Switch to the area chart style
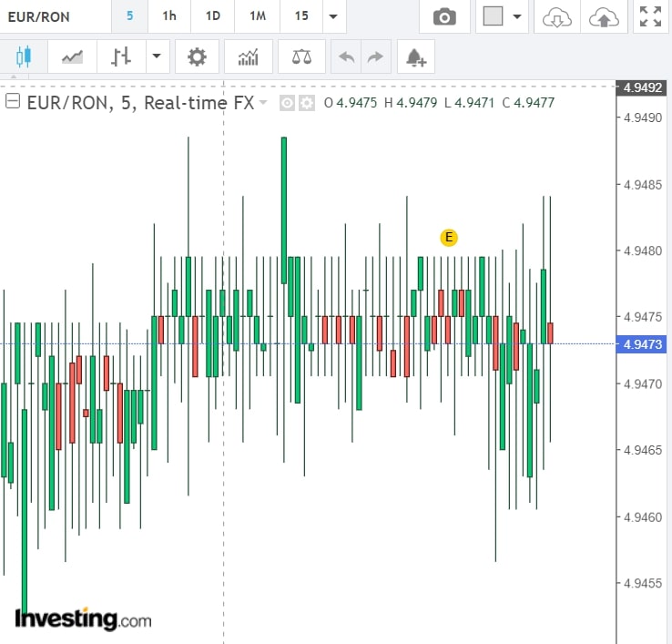This screenshot has width=672, height=644. coord(72,57)
